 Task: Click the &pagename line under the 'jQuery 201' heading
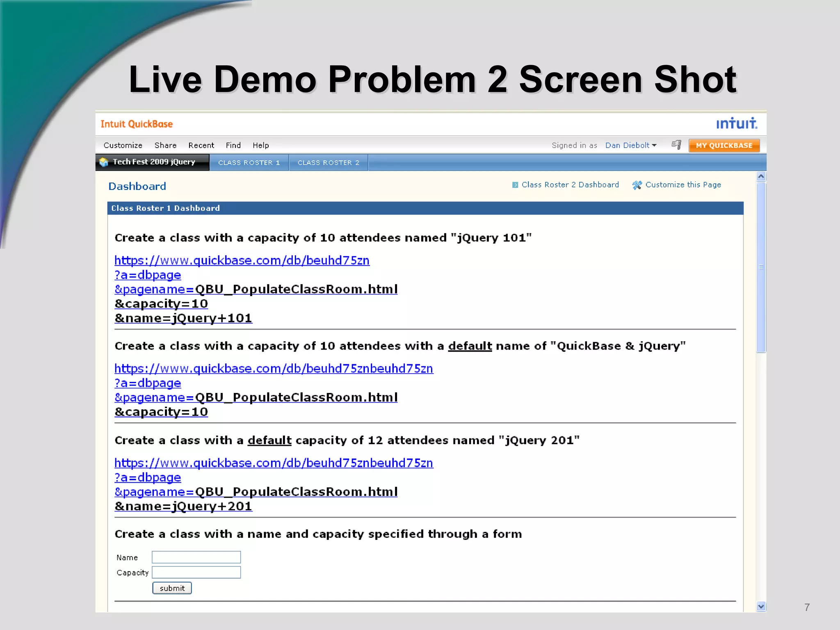256,492
